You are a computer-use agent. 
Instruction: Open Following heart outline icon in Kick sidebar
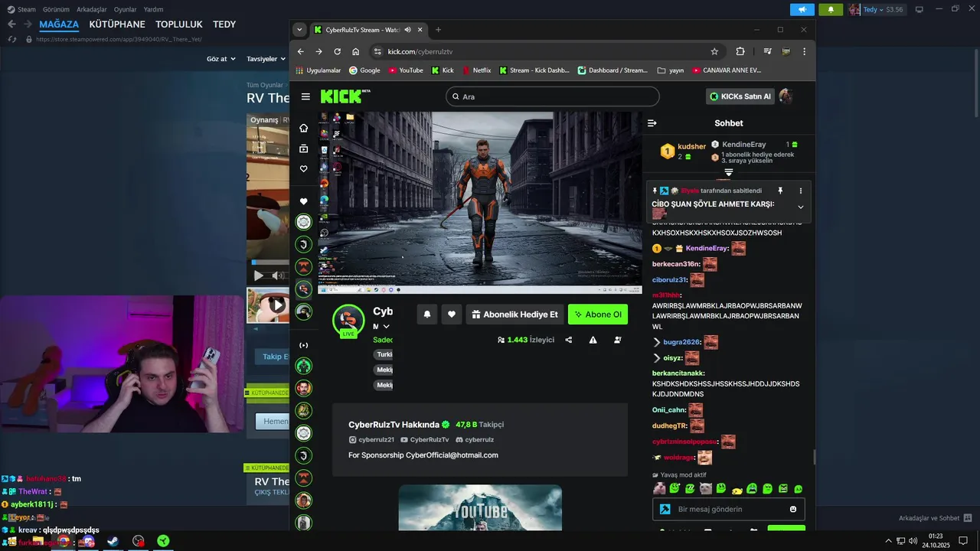(x=304, y=169)
